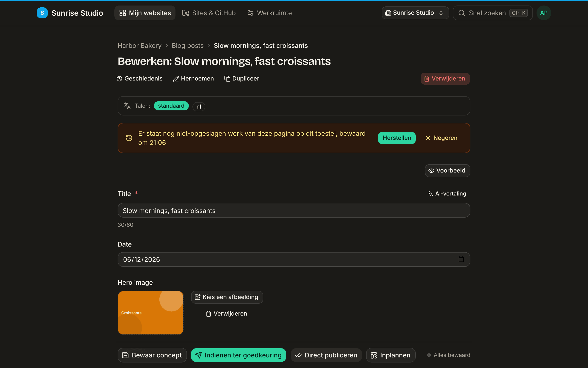Click Inplannen to schedule the post
The image size is (588, 368).
click(x=391, y=355)
